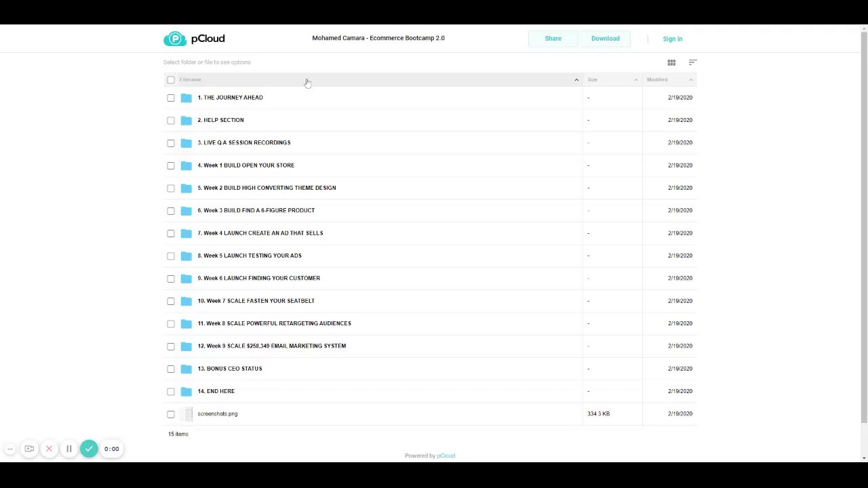Open the pCloud link in the footer
868x488 pixels.
click(446, 455)
